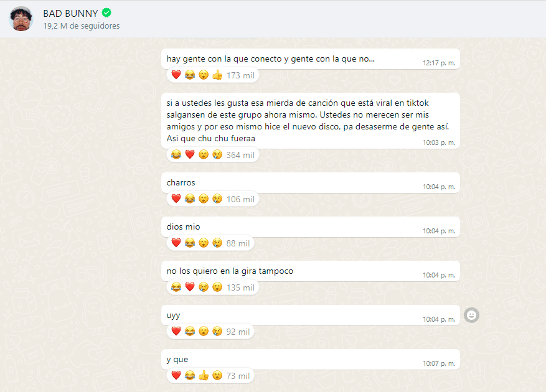Open the '88 mil' reactions count
This screenshot has height=392, width=546.
[238, 243]
